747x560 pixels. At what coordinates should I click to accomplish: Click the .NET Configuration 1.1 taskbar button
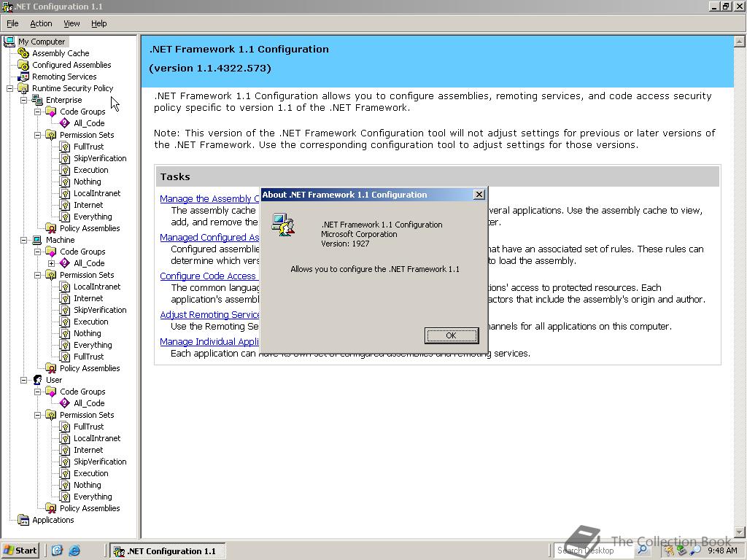[x=168, y=551]
